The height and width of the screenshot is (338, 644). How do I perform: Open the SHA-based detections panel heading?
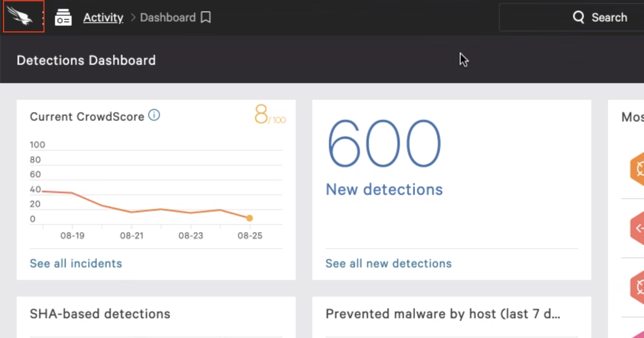tap(100, 314)
